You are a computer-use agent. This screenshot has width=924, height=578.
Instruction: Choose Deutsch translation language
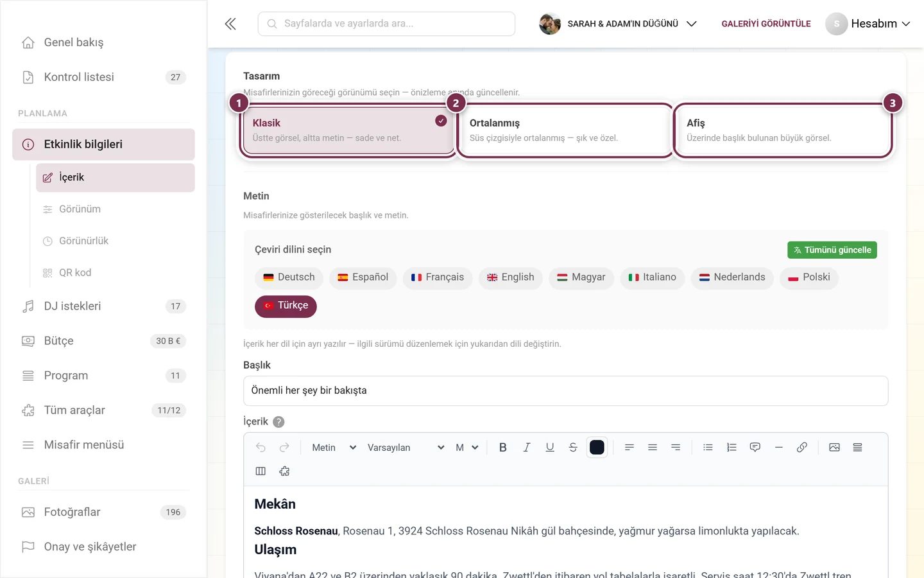point(289,277)
